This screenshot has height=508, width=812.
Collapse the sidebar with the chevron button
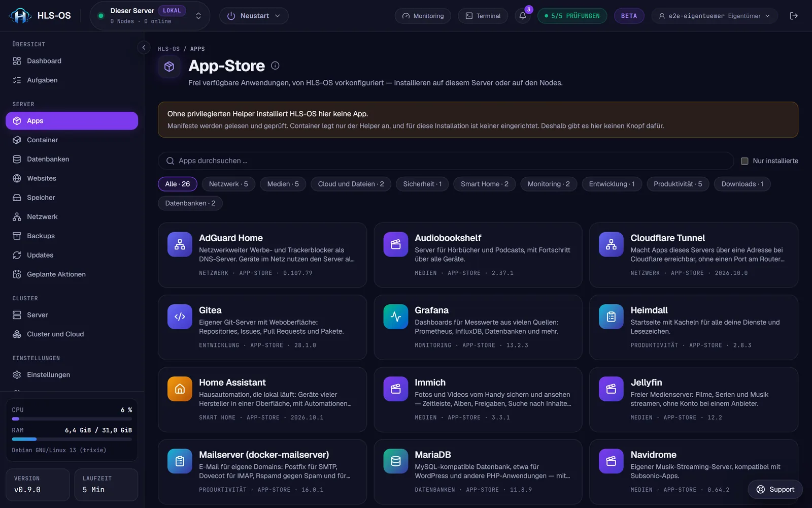click(x=144, y=47)
